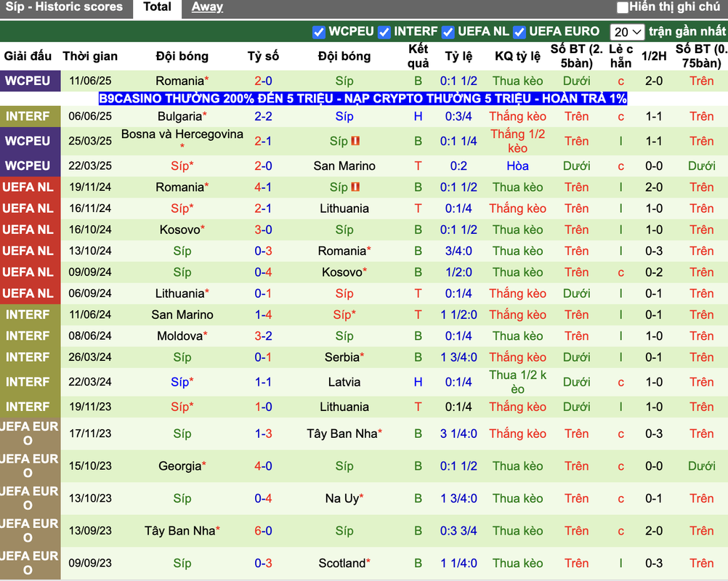Uncheck the UEFA NL filter checkbox

coord(448,32)
